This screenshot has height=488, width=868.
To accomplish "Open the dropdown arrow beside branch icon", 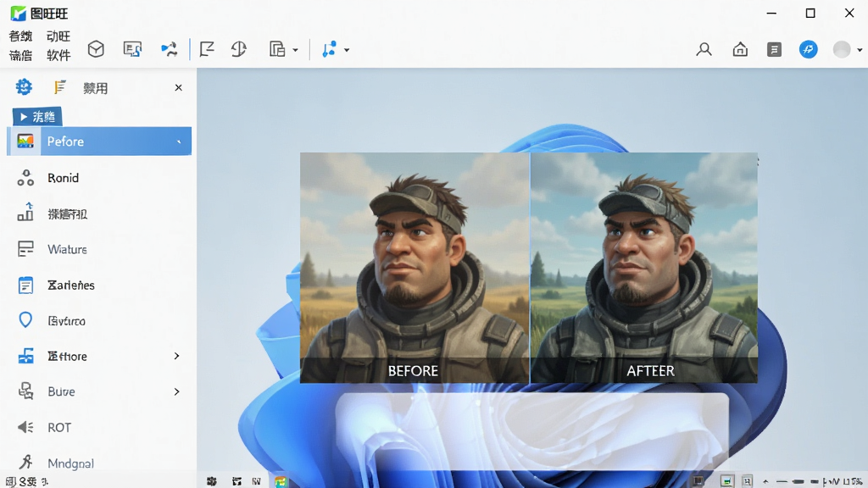I will click(x=347, y=50).
